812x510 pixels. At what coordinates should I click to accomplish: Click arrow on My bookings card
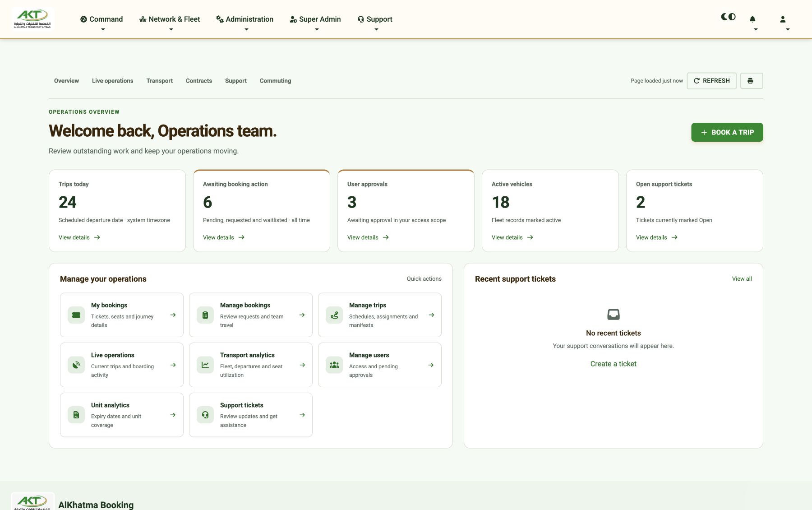(x=173, y=315)
